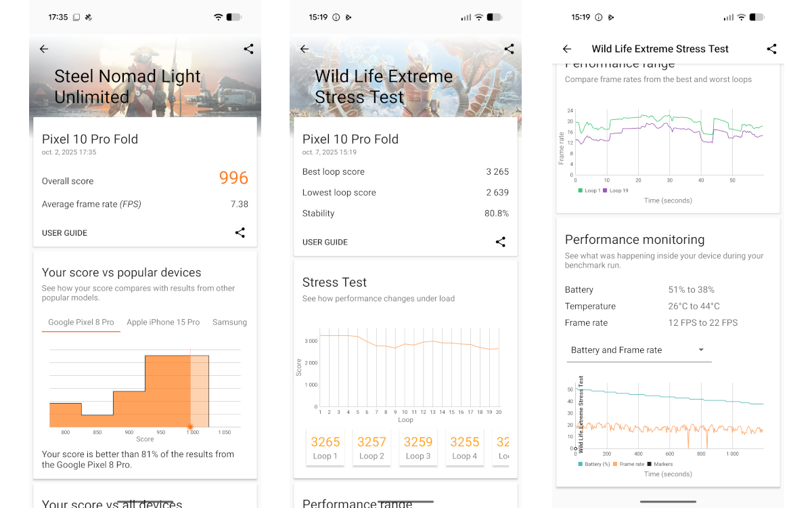Share Steel Nomad result from header
812x508 pixels.
tap(248, 49)
